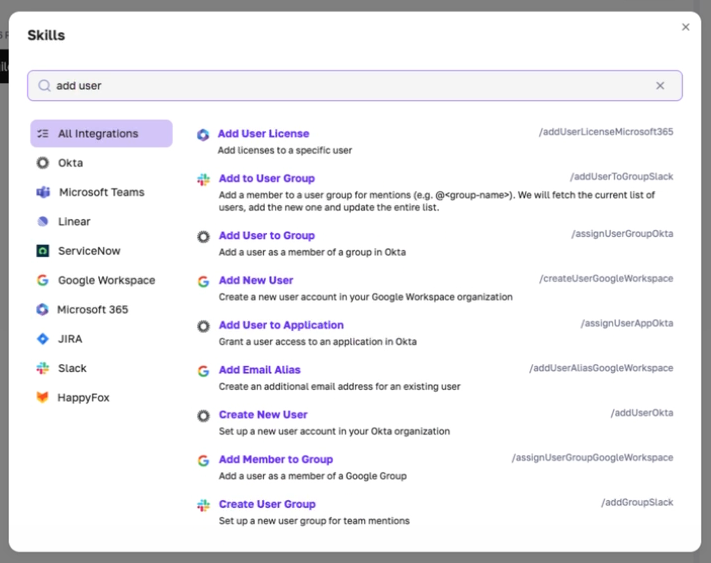Click the Microsoft Teams logo in sidebar

coord(43,192)
